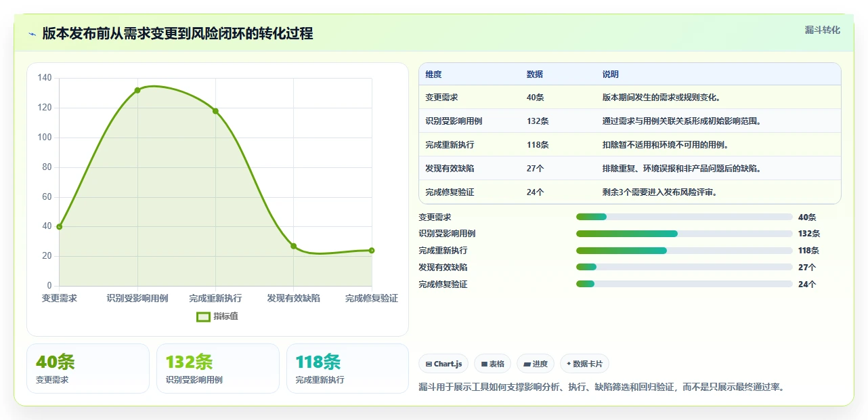
Task: Click the 27个 cell in the table
Action: (x=535, y=169)
